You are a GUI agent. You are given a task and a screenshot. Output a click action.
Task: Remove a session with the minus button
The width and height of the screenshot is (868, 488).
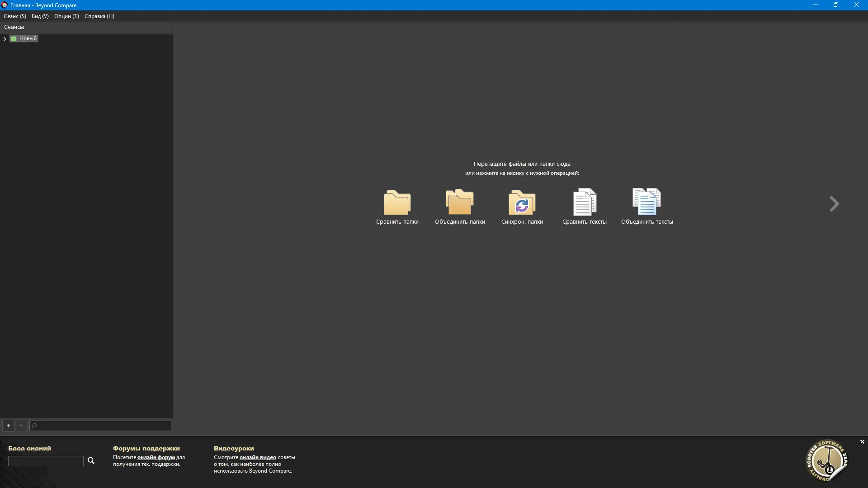click(x=21, y=426)
